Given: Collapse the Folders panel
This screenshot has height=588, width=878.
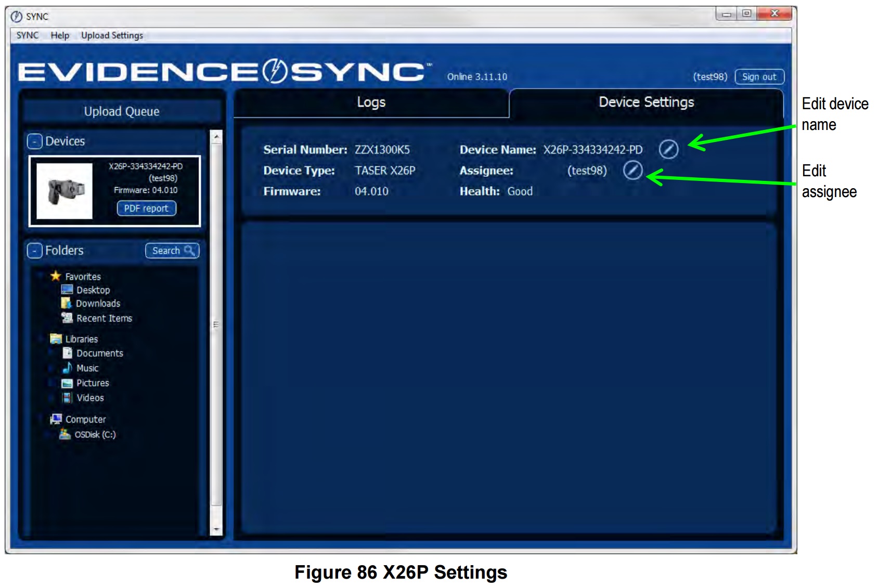Looking at the screenshot, I should tap(34, 251).
